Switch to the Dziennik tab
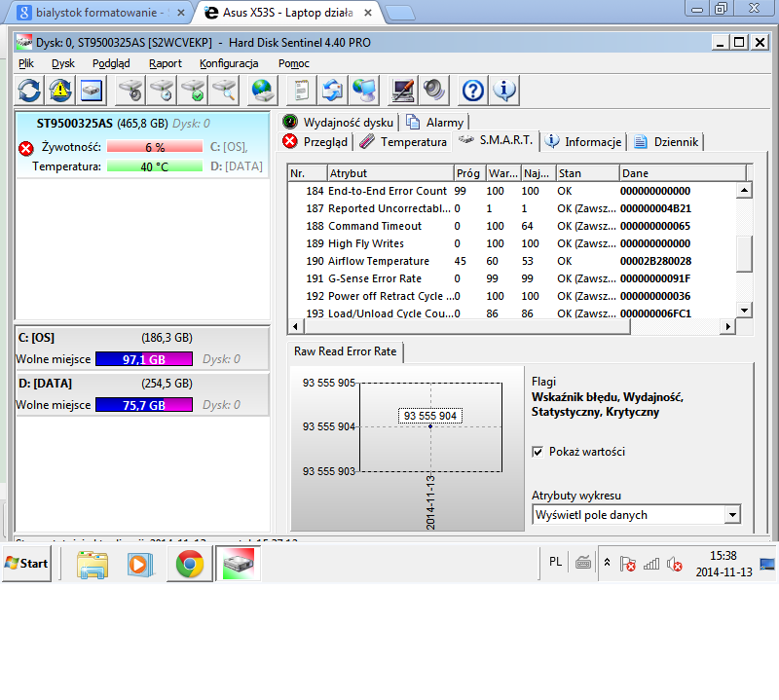This screenshot has height=700, width=779. click(667, 142)
